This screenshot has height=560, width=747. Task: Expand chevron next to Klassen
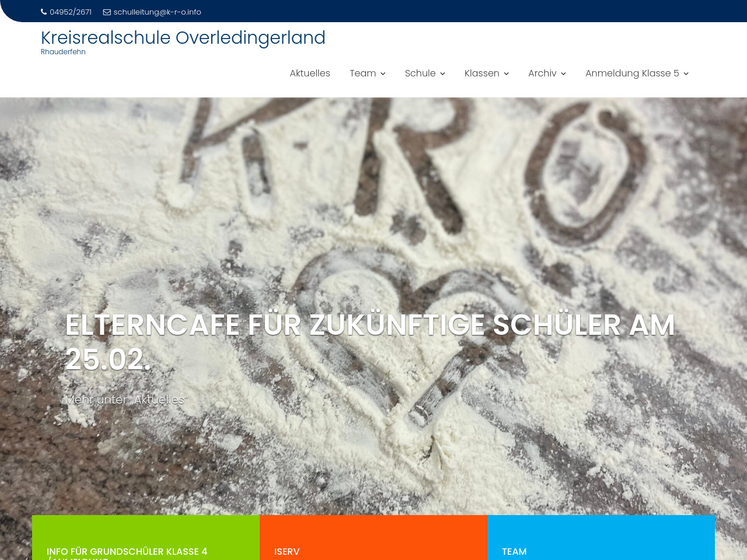(x=506, y=74)
